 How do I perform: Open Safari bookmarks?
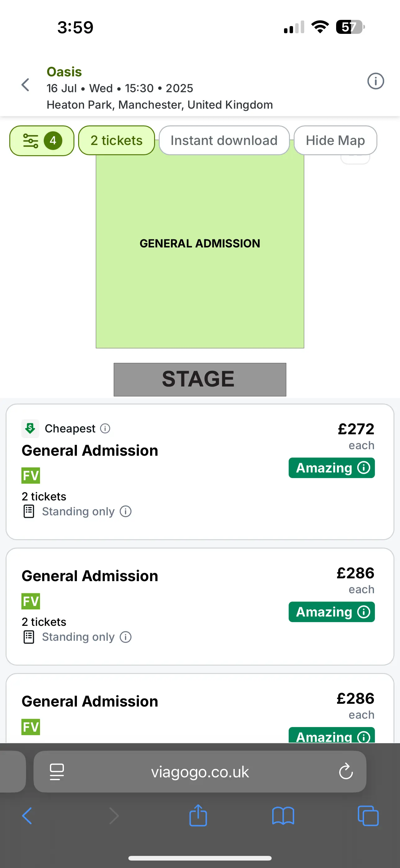click(283, 816)
